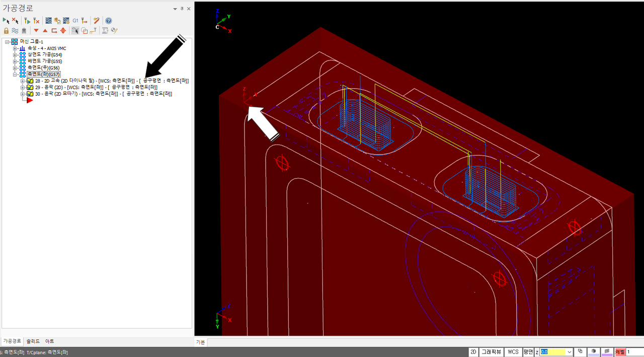This screenshot has width=644, height=357.
Task: Click scroll insert arrow into view icon
Action: tap(63, 31)
